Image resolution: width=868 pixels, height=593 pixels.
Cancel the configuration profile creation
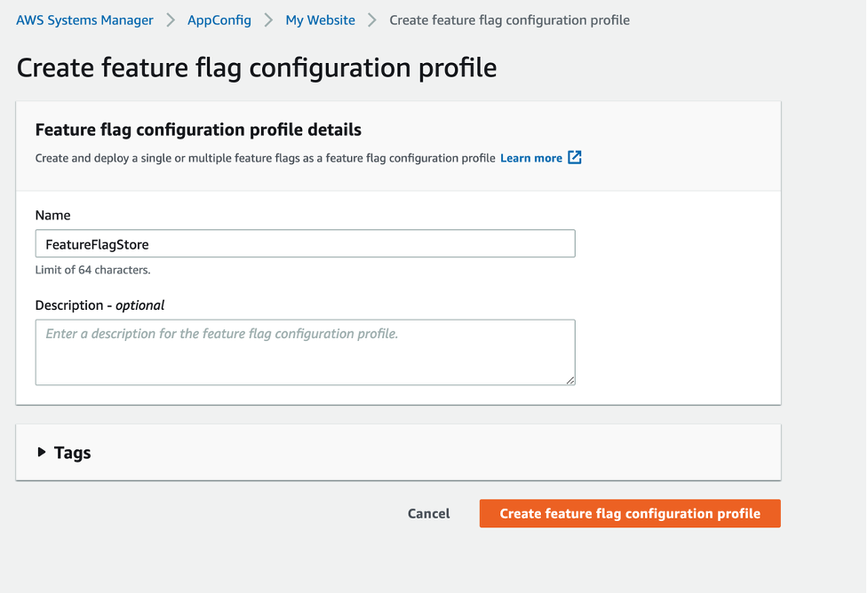428,513
